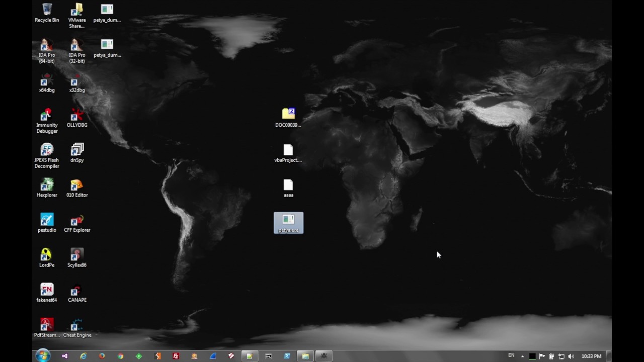This screenshot has height=362, width=644.
Task: Select the CANAPE desktop shortcut
Action: click(x=77, y=293)
